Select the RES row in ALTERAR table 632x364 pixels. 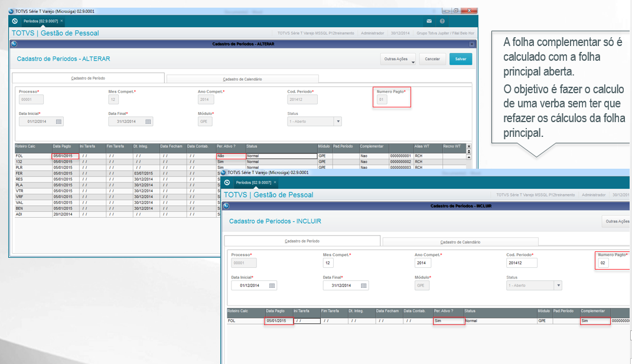click(x=117, y=179)
